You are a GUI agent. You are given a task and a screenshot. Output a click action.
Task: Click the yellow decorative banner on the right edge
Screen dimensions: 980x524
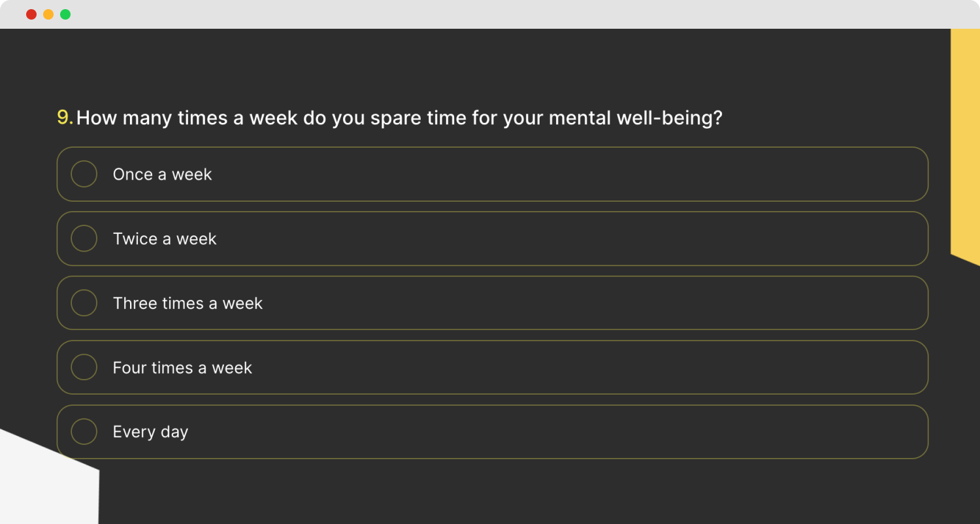click(x=965, y=144)
